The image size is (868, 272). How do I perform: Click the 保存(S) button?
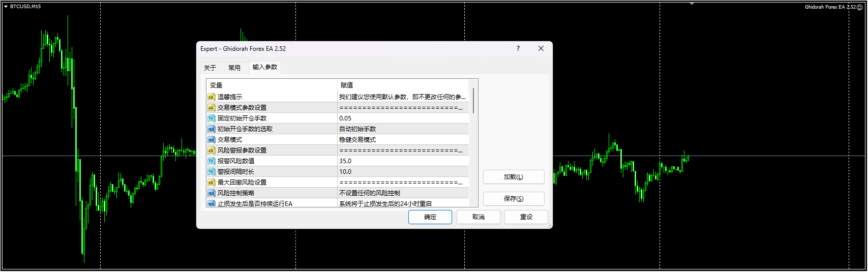[x=514, y=199]
